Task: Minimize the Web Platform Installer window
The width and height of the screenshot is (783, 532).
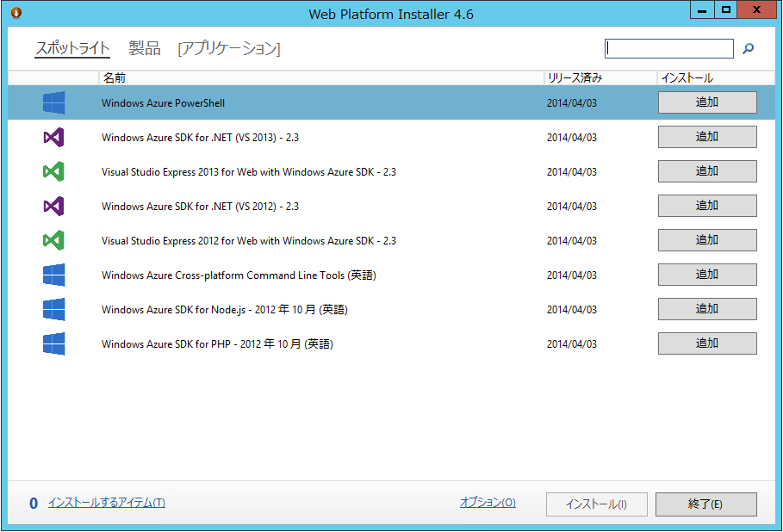Action: 702,10
